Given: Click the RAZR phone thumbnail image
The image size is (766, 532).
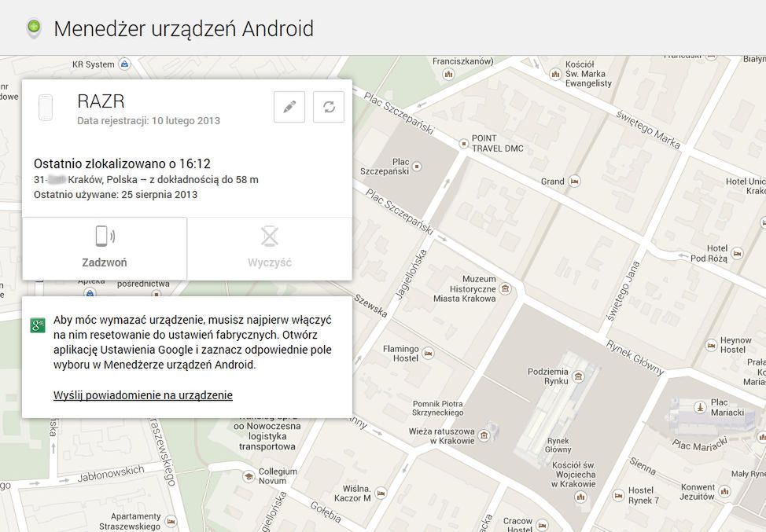Looking at the screenshot, I should [x=46, y=108].
